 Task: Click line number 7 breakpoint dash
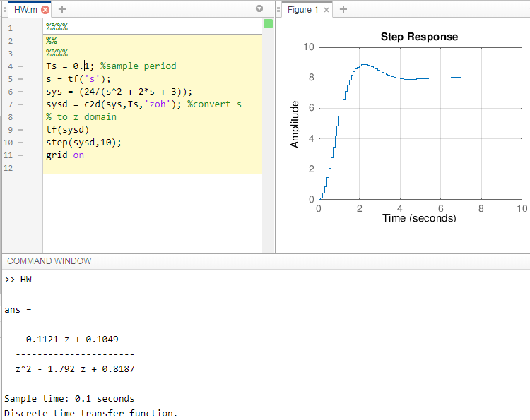point(20,104)
